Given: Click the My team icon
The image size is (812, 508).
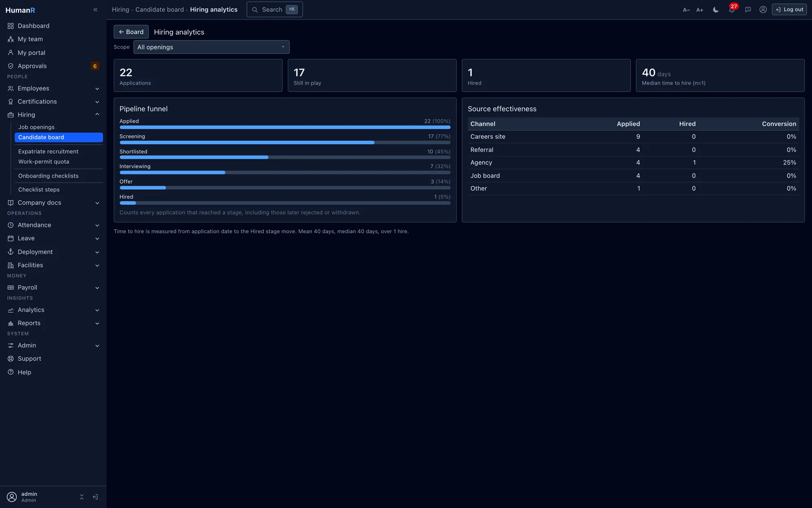Looking at the screenshot, I should [x=11, y=39].
